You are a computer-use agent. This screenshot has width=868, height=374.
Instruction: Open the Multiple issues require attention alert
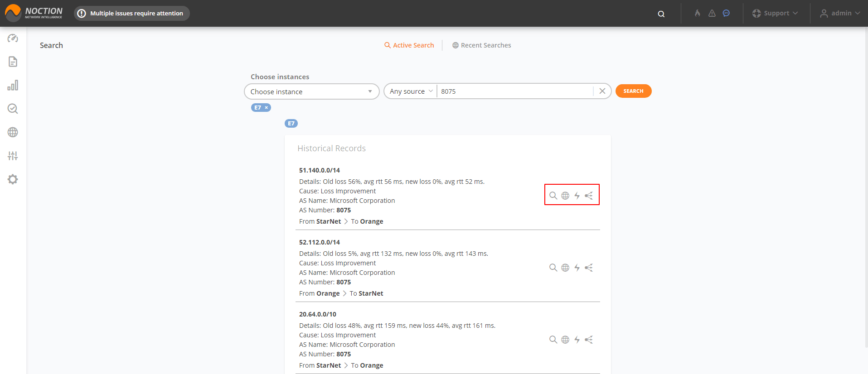(x=132, y=13)
